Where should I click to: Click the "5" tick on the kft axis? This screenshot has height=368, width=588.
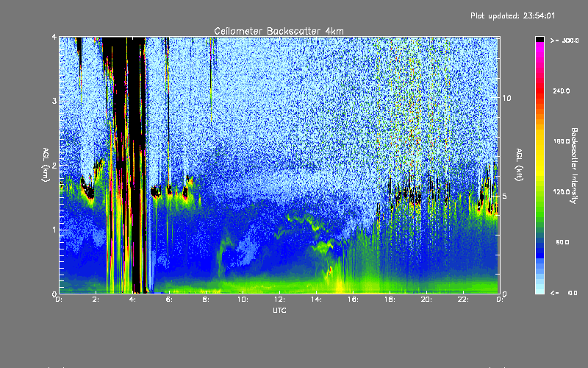pos(505,196)
